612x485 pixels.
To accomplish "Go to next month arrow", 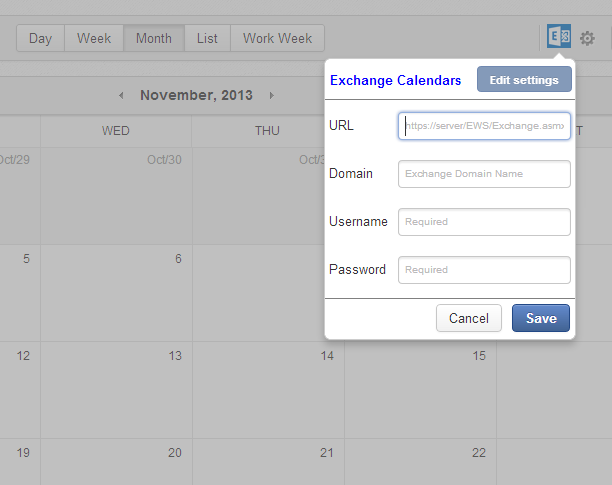I will [x=272, y=95].
